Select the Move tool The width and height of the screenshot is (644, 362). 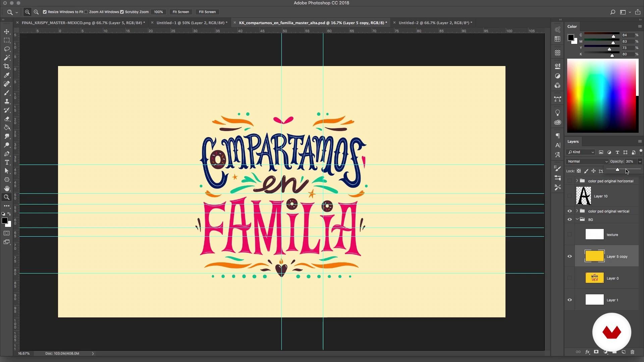tap(7, 32)
